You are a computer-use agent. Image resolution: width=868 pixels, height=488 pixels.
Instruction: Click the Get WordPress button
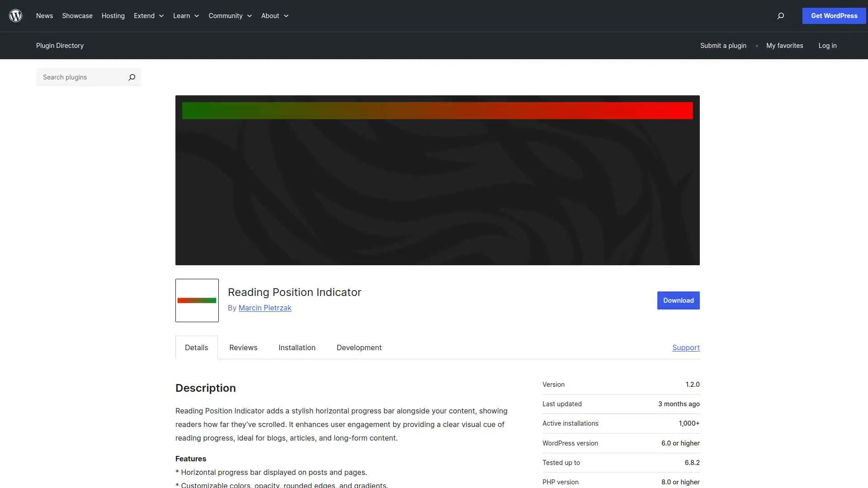pyautogui.click(x=833, y=16)
